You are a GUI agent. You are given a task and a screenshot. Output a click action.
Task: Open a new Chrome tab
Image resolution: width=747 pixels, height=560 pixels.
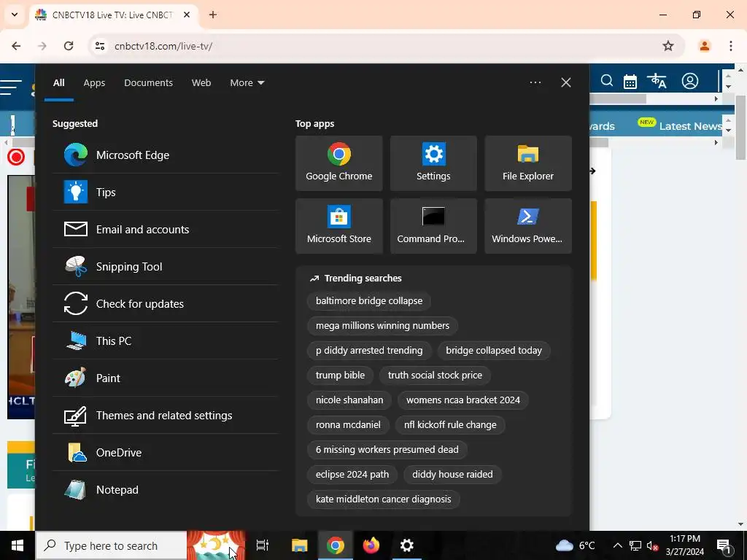click(x=213, y=15)
